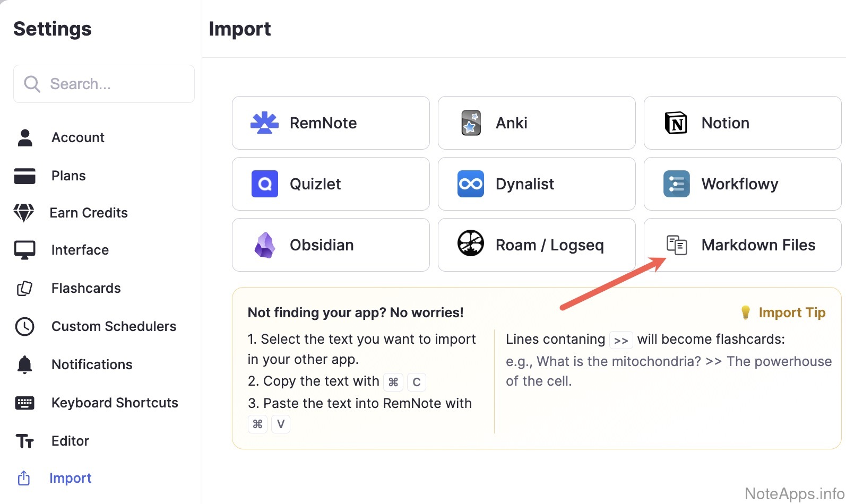Click the Workflowy logo icon
Screen dimensions: 846x504
676,184
